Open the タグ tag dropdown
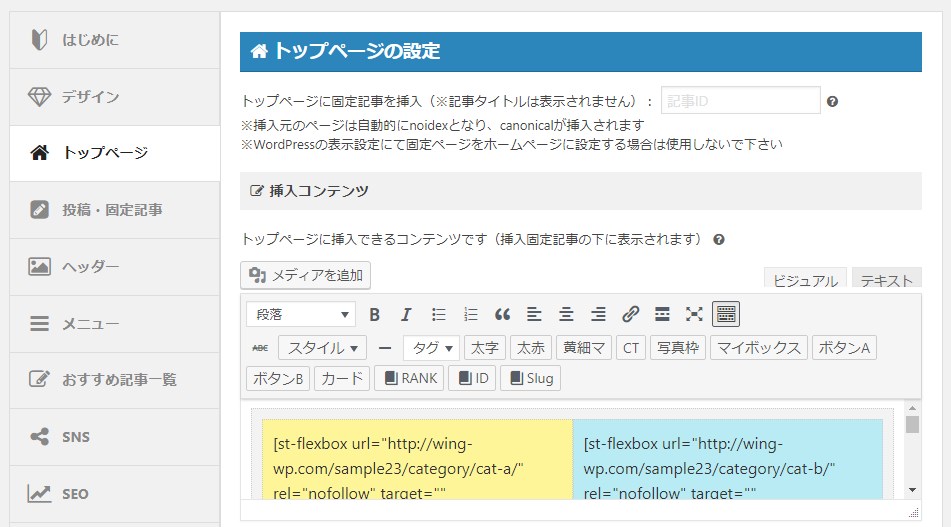Viewport: 951px width, 527px height. 431,348
